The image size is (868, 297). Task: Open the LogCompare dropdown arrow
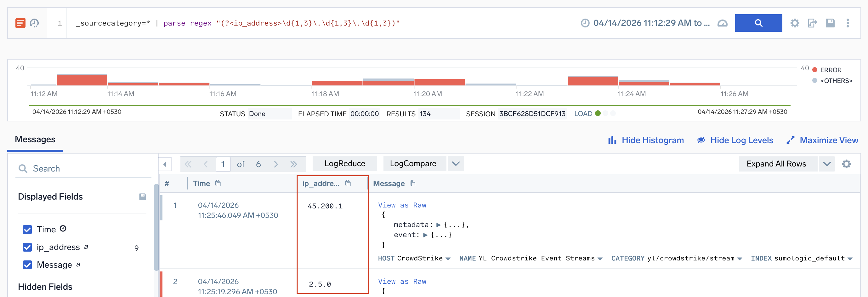click(456, 163)
